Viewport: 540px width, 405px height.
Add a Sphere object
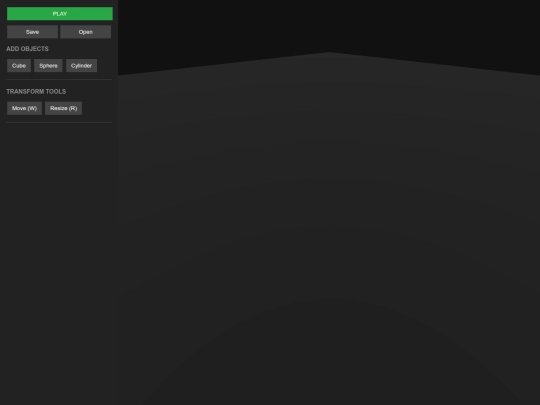pos(48,65)
